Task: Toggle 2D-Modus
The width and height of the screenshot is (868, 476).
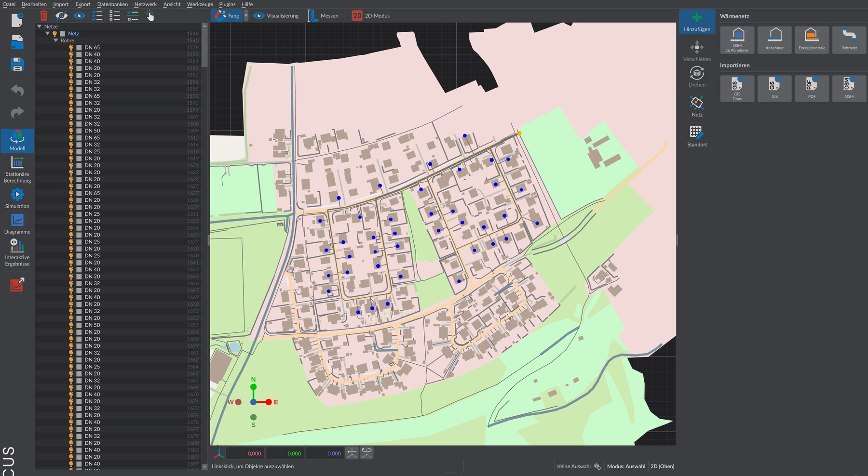Action: (370, 15)
